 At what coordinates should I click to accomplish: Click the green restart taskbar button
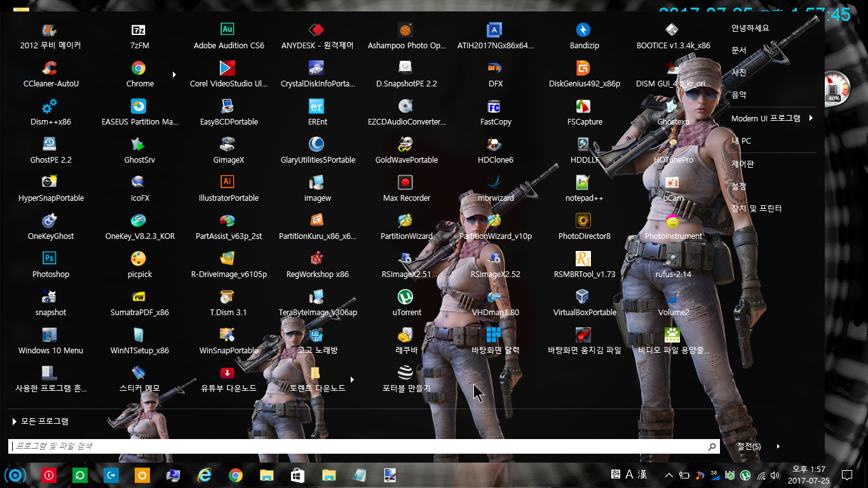(x=80, y=475)
